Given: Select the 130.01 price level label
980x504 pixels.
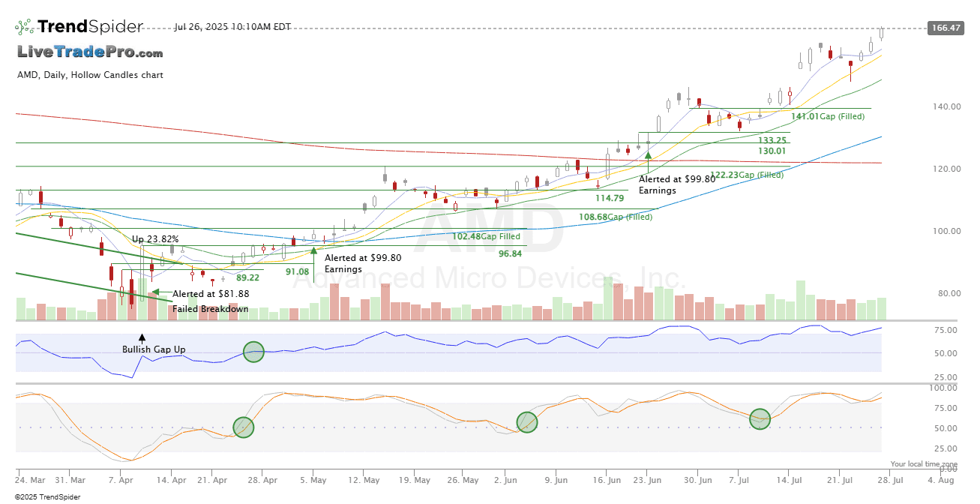Looking at the screenshot, I should click(x=772, y=151).
